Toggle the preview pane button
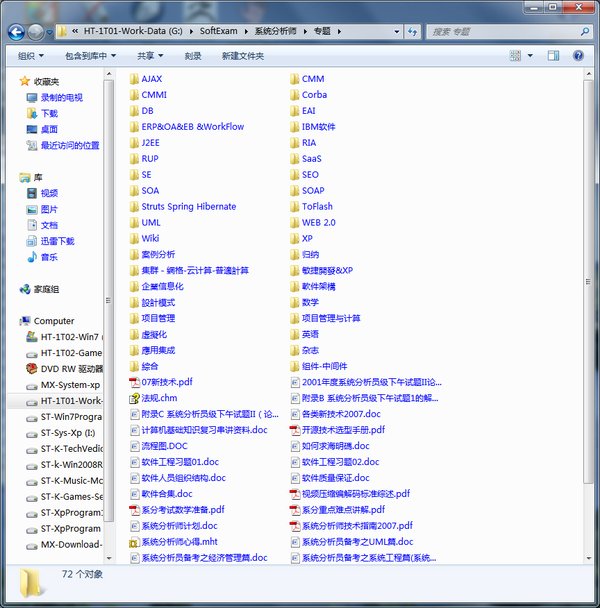600x608 pixels. point(553,56)
